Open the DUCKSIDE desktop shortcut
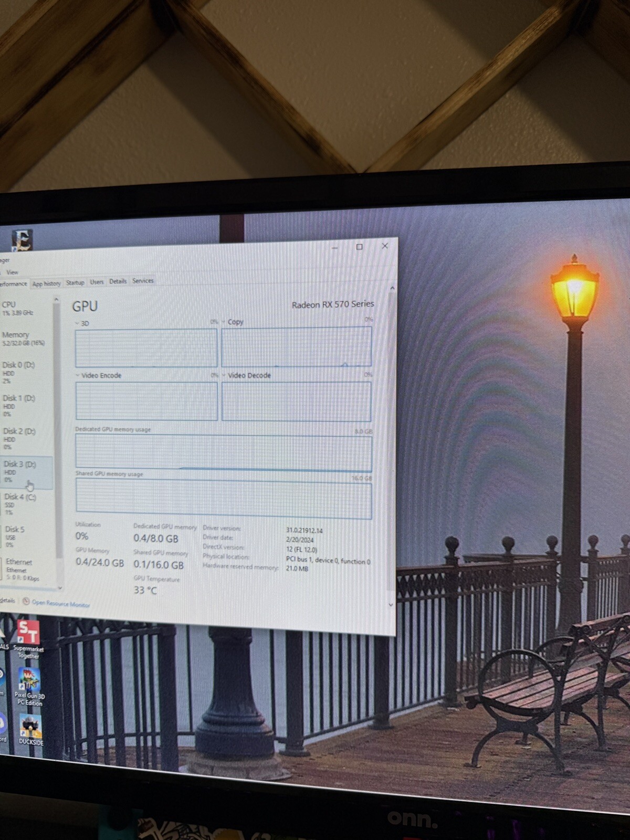Viewport: 630px width, 840px height. coord(30,730)
